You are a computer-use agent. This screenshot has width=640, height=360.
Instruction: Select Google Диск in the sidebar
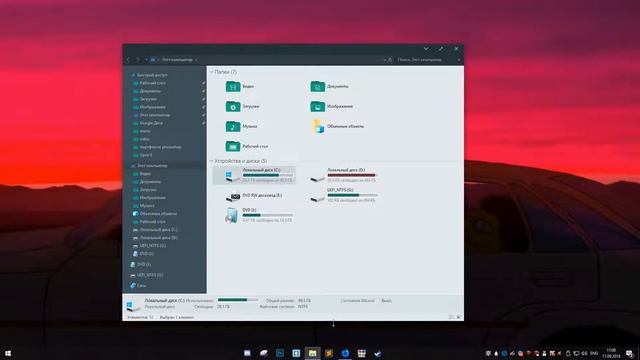pos(148,123)
